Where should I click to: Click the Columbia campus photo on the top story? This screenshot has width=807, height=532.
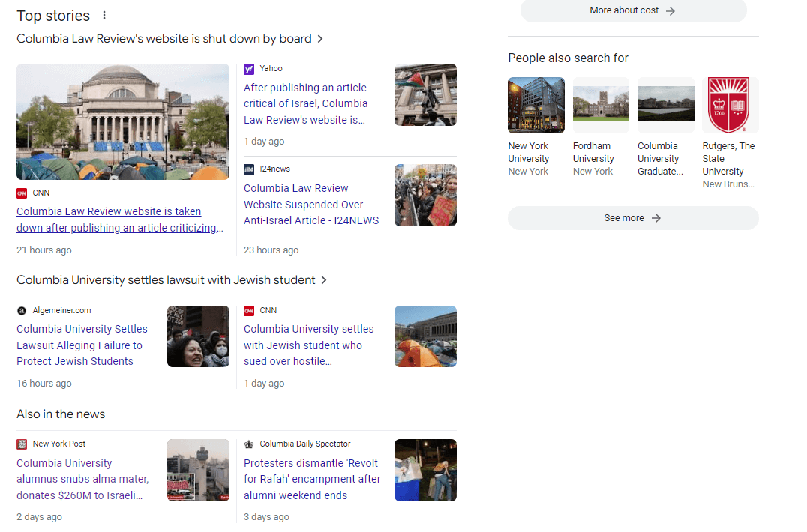(122, 121)
